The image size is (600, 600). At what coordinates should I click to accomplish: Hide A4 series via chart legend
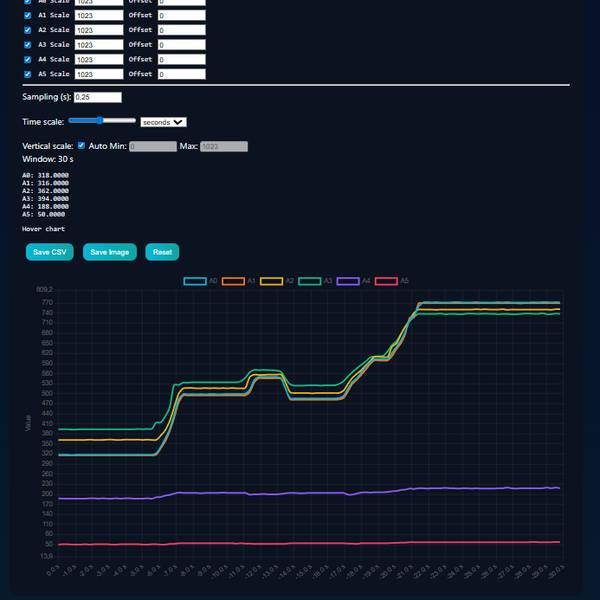click(x=353, y=281)
